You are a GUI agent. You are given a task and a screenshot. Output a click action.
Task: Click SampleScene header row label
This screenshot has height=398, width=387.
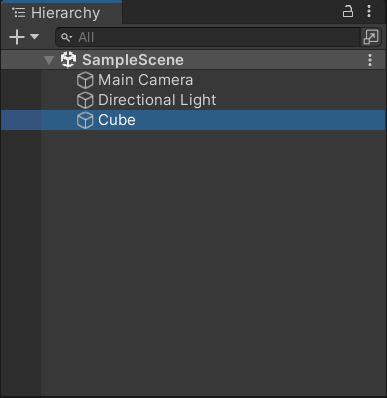[133, 60]
